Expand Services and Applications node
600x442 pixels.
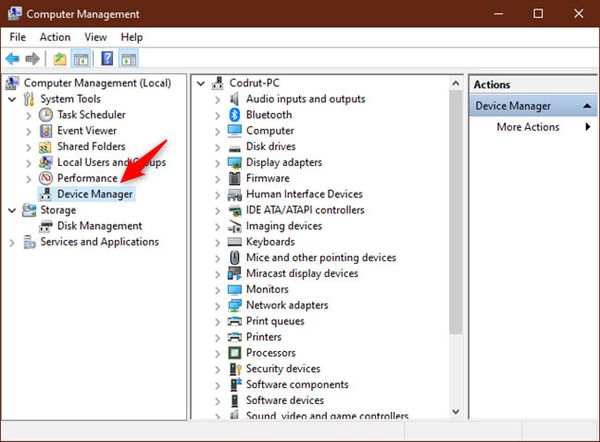tap(12, 242)
